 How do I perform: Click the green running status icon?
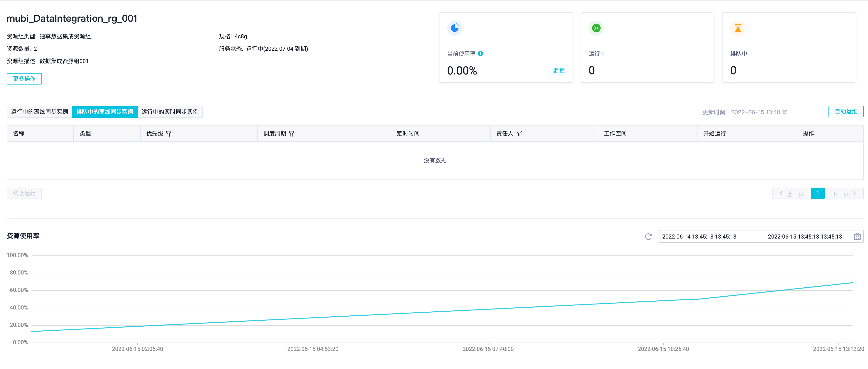[596, 28]
